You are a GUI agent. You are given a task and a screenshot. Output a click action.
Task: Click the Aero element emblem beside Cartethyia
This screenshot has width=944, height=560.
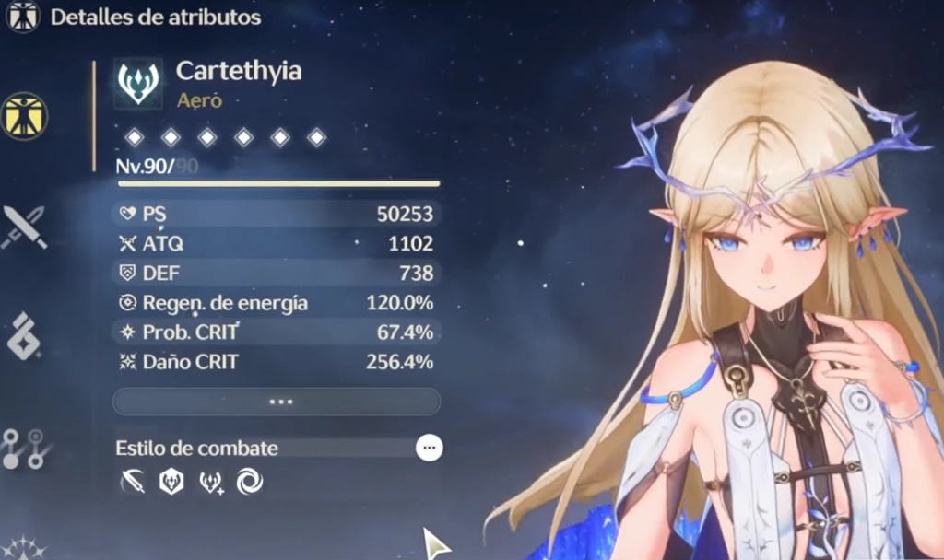coord(138,83)
